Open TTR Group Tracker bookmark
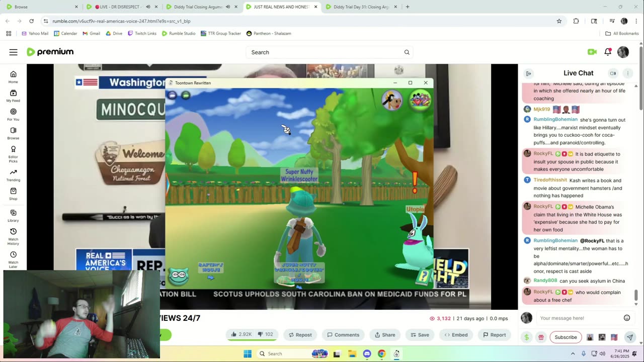Screen dimensions: 644x362 pyautogui.click(x=220, y=33)
